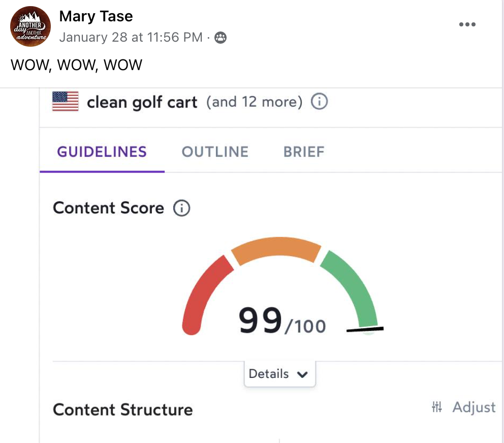Viewport: 504px width, 443px height.
Task: Click the post audience group icon
Action: [220, 38]
